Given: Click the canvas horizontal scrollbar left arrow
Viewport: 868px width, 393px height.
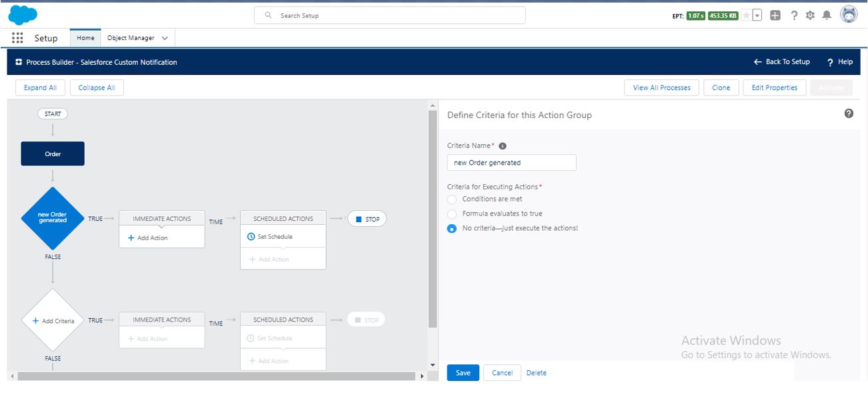Looking at the screenshot, I should pos(11,376).
